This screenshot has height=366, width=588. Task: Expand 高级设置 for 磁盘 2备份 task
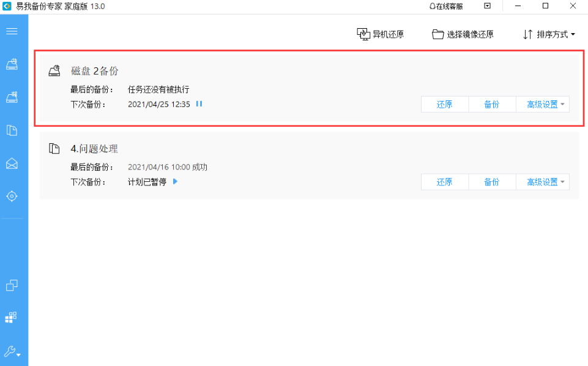coord(543,104)
